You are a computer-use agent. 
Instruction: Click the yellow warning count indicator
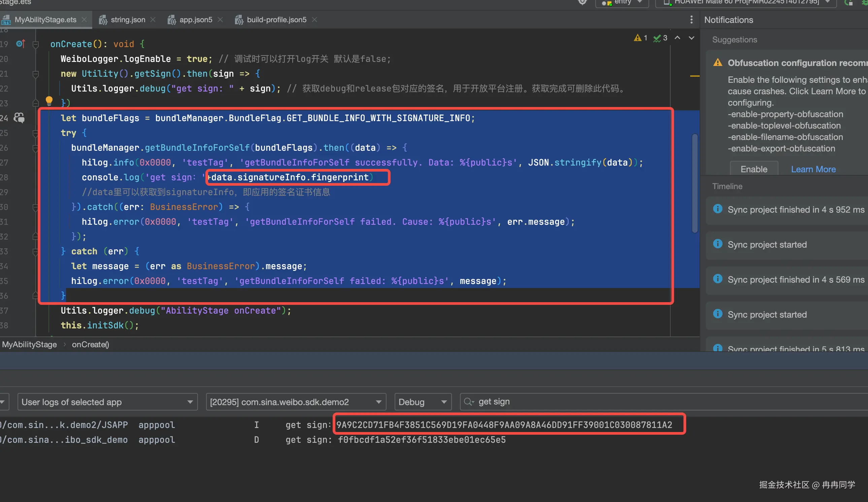click(x=640, y=38)
